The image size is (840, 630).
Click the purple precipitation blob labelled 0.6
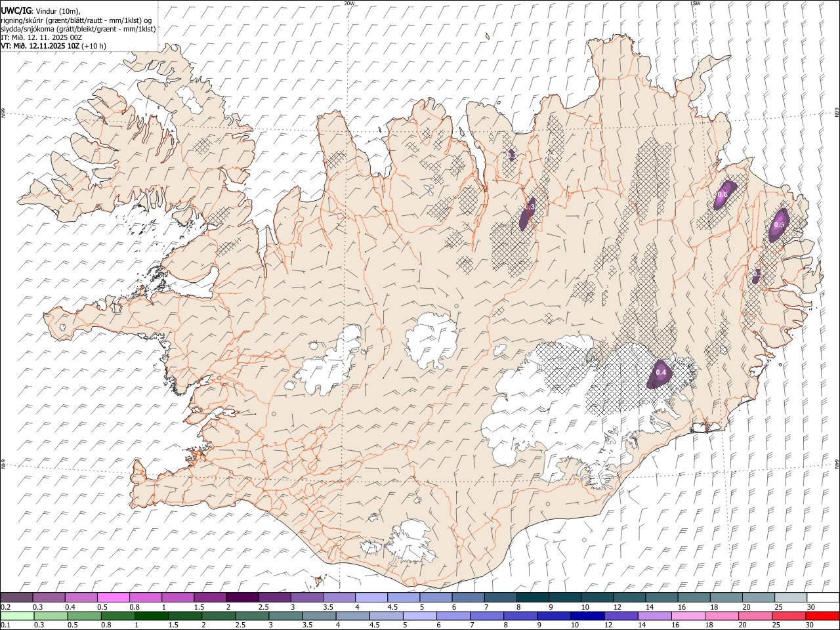tap(726, 195)
